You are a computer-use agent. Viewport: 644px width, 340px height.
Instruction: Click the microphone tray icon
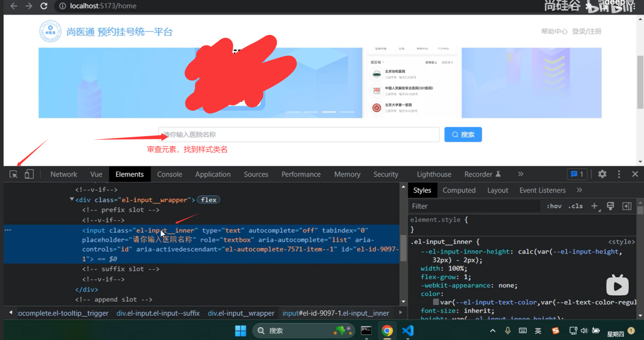[508, 331]
